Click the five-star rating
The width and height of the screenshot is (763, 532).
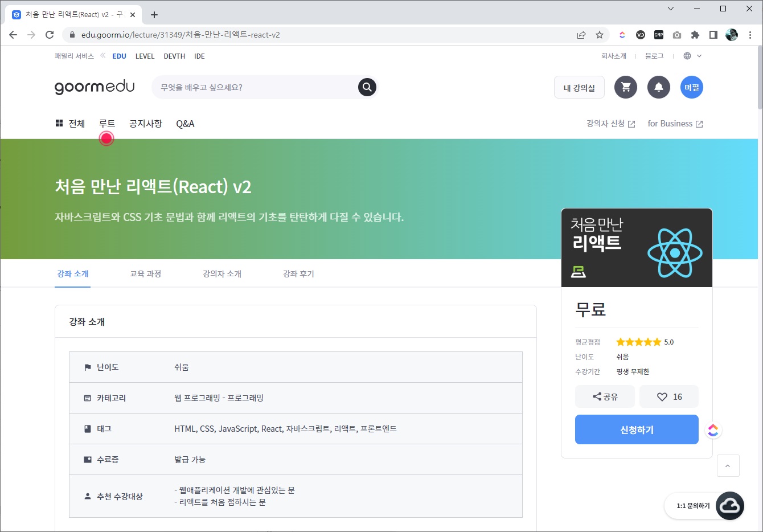point(639,342)
